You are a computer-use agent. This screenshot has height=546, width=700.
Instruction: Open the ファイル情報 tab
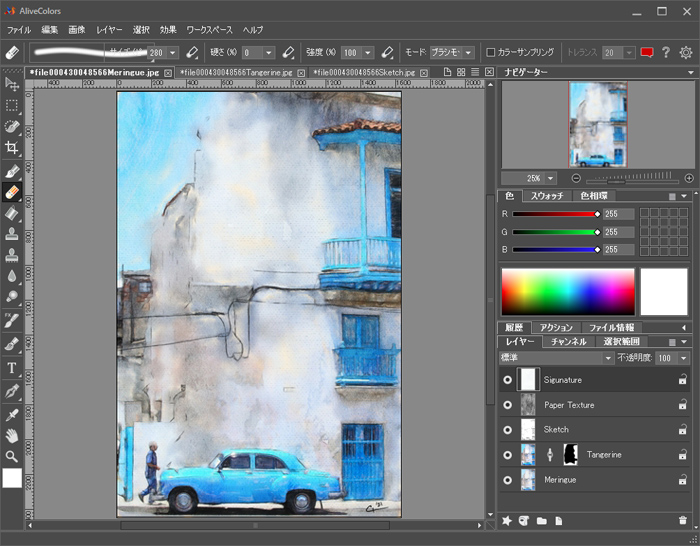(611, 328)
